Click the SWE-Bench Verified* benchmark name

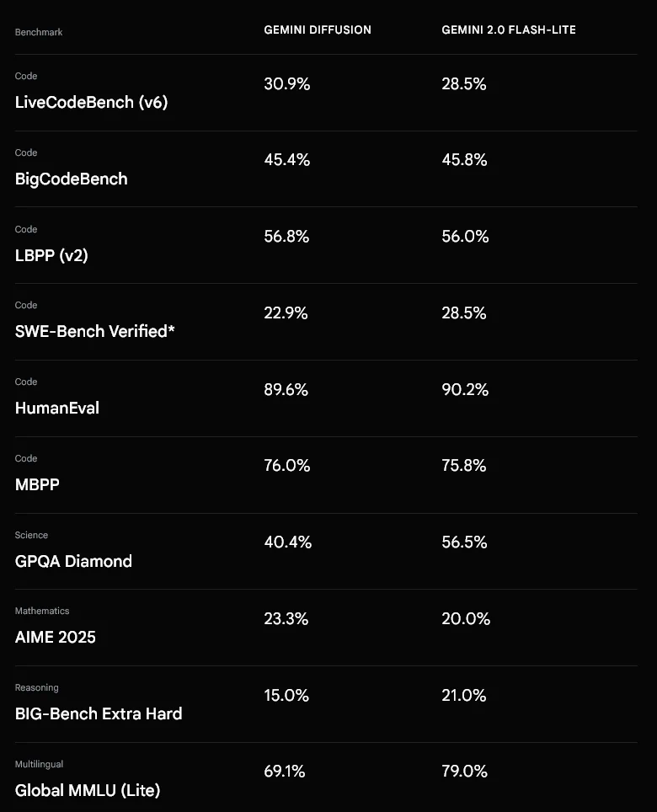tap(94, 331)
